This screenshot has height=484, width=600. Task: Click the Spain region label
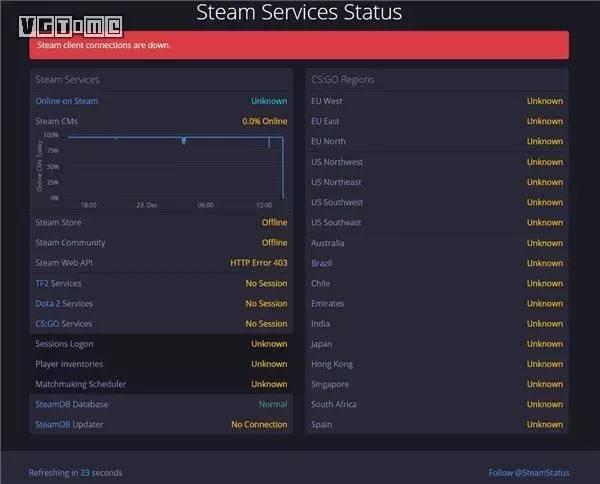coord(322,425)
